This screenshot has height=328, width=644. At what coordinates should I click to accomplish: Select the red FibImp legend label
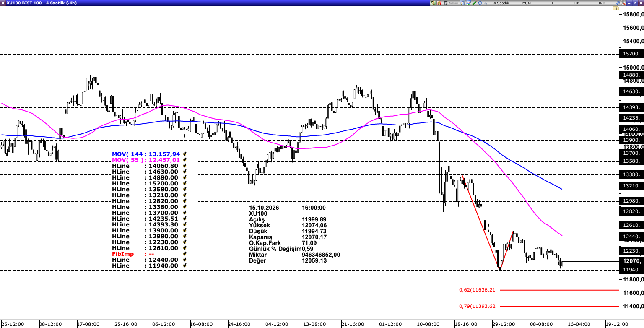pos(123,254)
